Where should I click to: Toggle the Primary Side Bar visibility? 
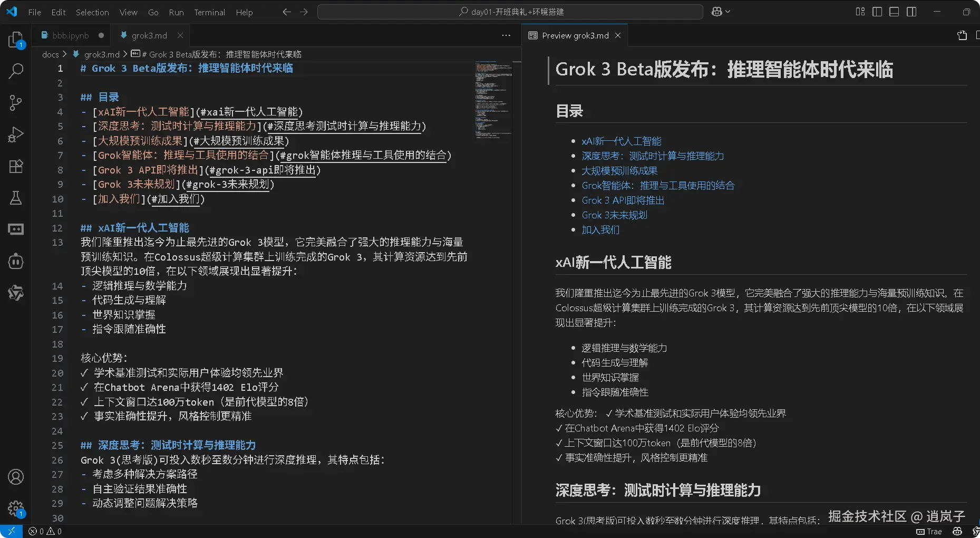click(x=877, y=12)
